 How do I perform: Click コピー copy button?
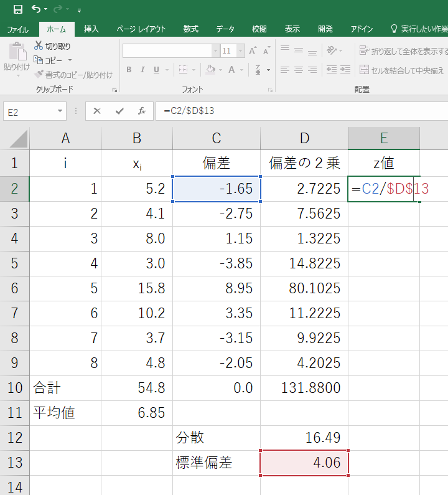(48, 60)
